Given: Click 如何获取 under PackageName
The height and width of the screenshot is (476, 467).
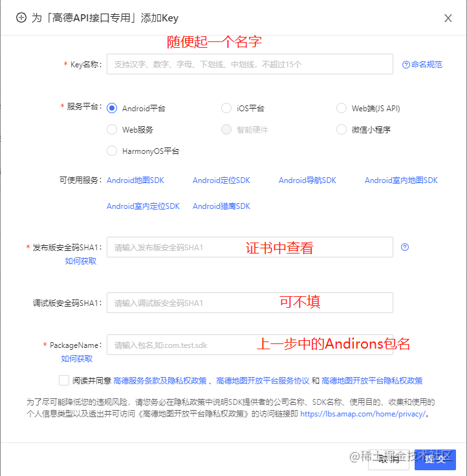Looking at the screenshot, I should (x=77, y=359).
